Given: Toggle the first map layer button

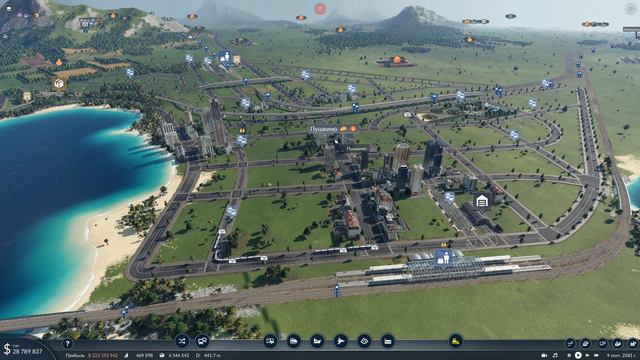Looking at the screenshot, I should [x=570, y=344].
